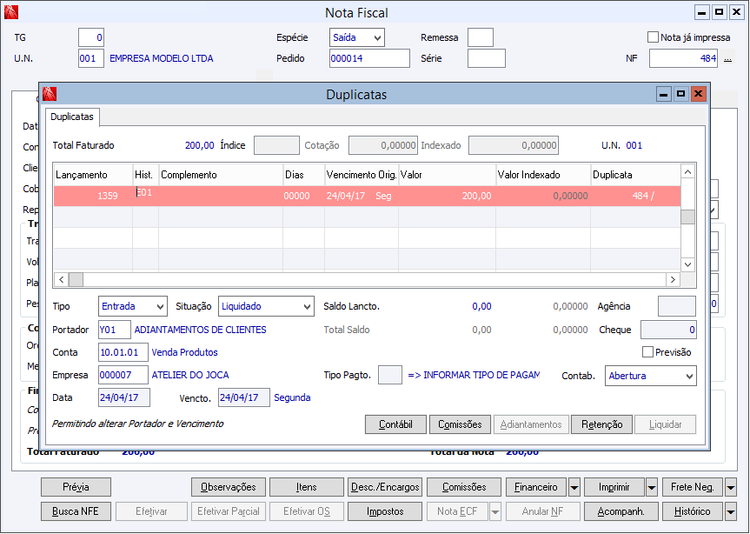750x534 pixels.
Task: Click the Portador code field Y01
Action: pyautogui.click(x=114, y=329)
